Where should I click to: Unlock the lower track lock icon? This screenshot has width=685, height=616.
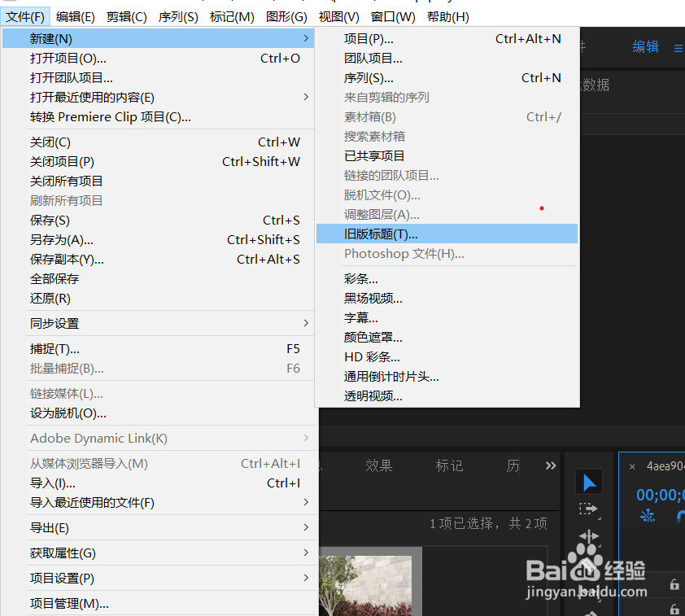click(674, 609)
